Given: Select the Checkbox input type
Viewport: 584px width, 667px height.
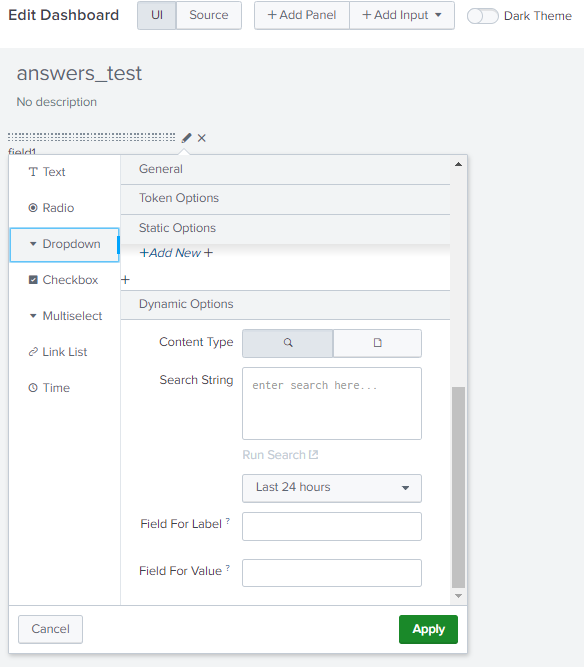Looking at the screenshot, I should [63, 280].
